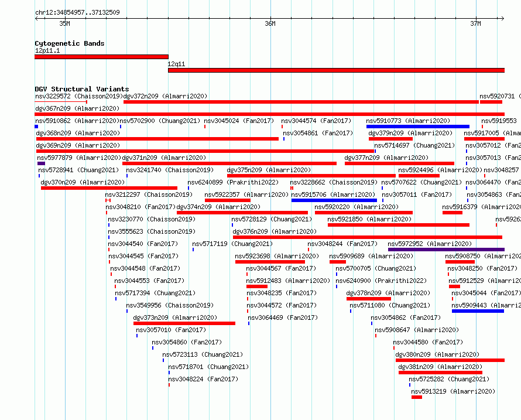Select nsv3064469 (Fan2017) label
The image size is (521, 420).
pyautogui.click(x=283, y=317)
